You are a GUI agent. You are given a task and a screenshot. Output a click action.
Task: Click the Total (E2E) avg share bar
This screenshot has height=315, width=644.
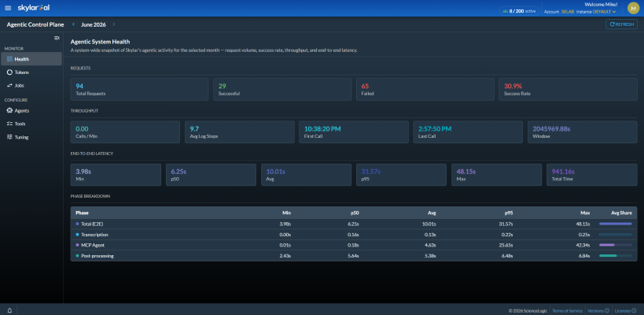(x=615, y=224)
